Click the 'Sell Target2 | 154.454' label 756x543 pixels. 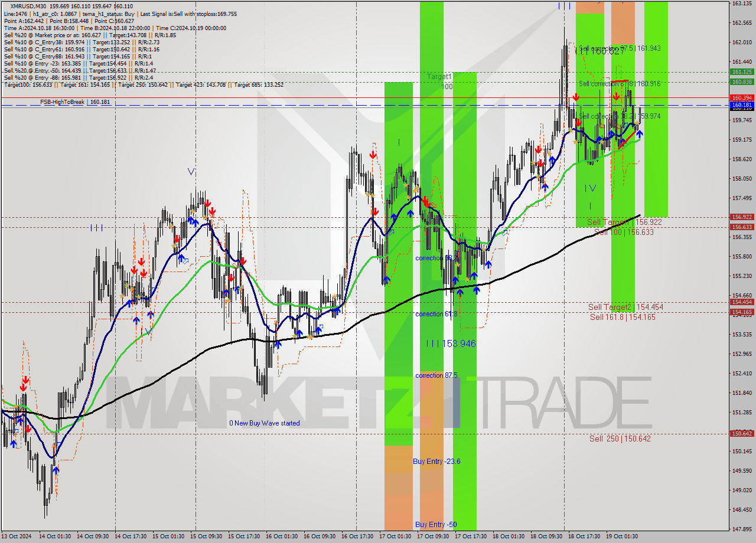pyautogui.click(x=625, y=307)
